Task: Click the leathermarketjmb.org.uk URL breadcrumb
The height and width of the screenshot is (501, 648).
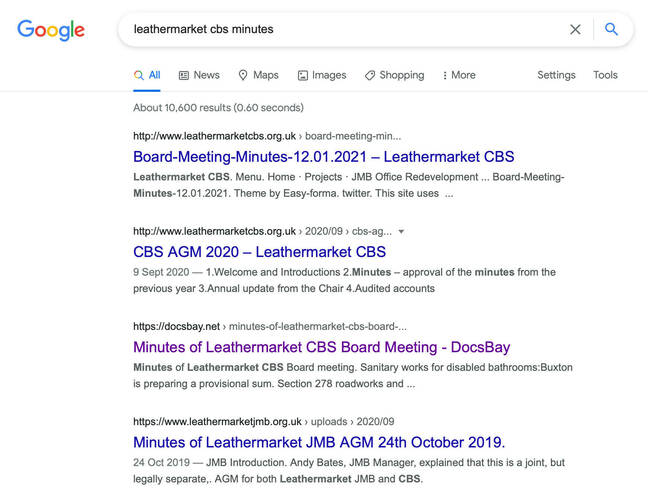Action: 264,422
